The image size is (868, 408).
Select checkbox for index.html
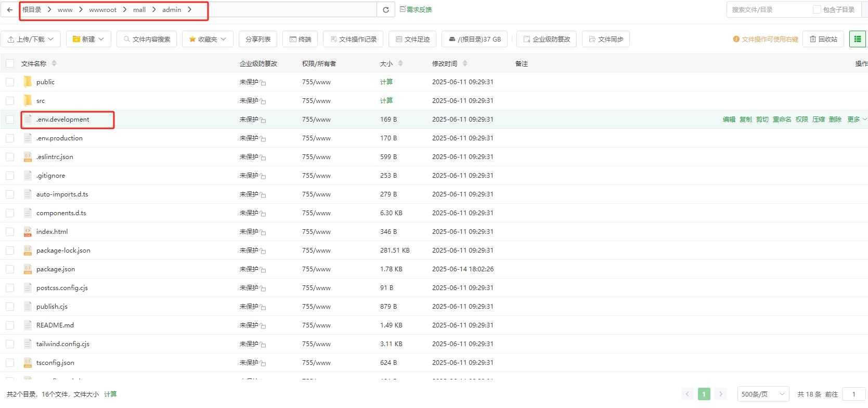pyautogui.click(x=10, y=232)
